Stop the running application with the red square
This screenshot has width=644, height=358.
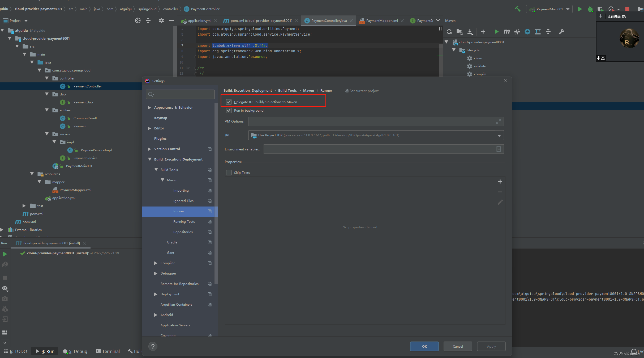coord(627,9)
